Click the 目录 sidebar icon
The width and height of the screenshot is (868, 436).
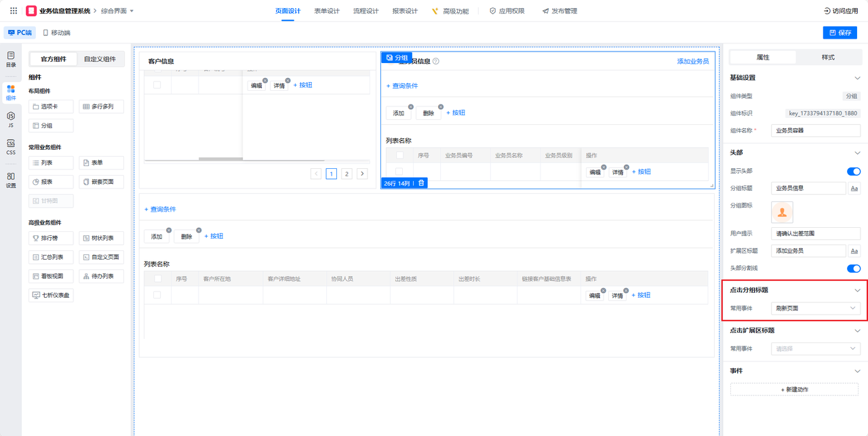(11, 59)
